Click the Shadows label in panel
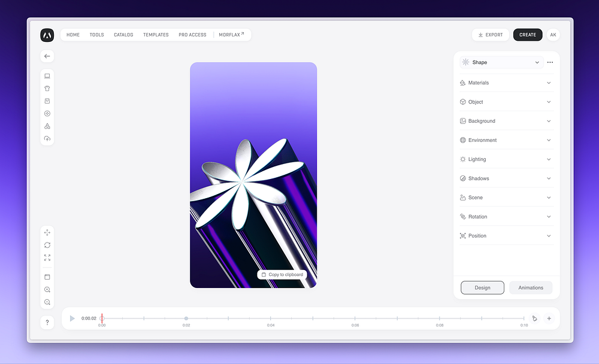599x364 pixels. [479, 178]
